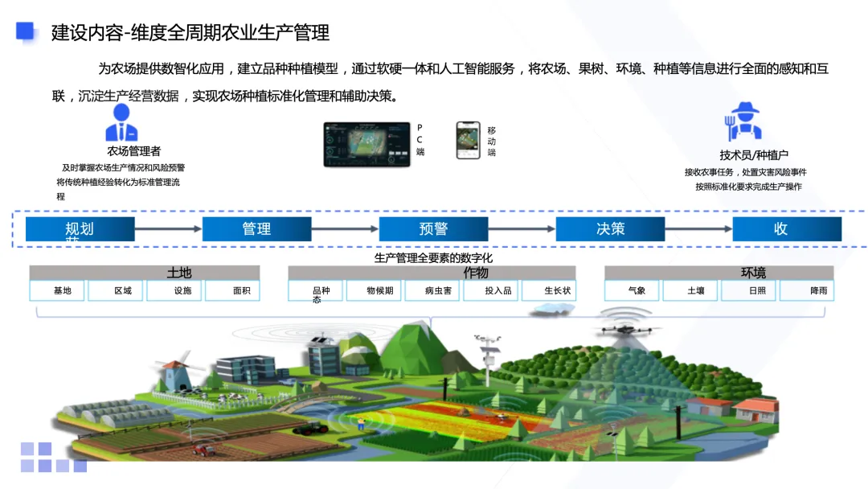Click the 环境 category header
Viewport: 868px width, 489px height.
[719, 273]
